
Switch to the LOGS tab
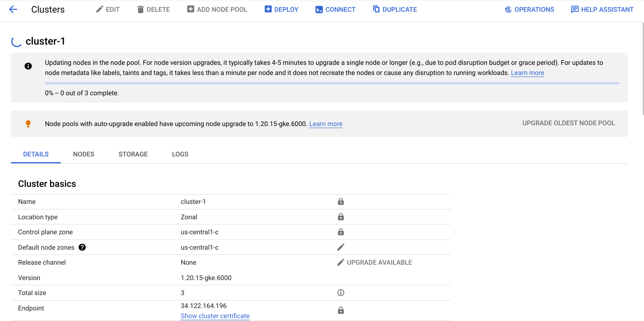[180, 154]
